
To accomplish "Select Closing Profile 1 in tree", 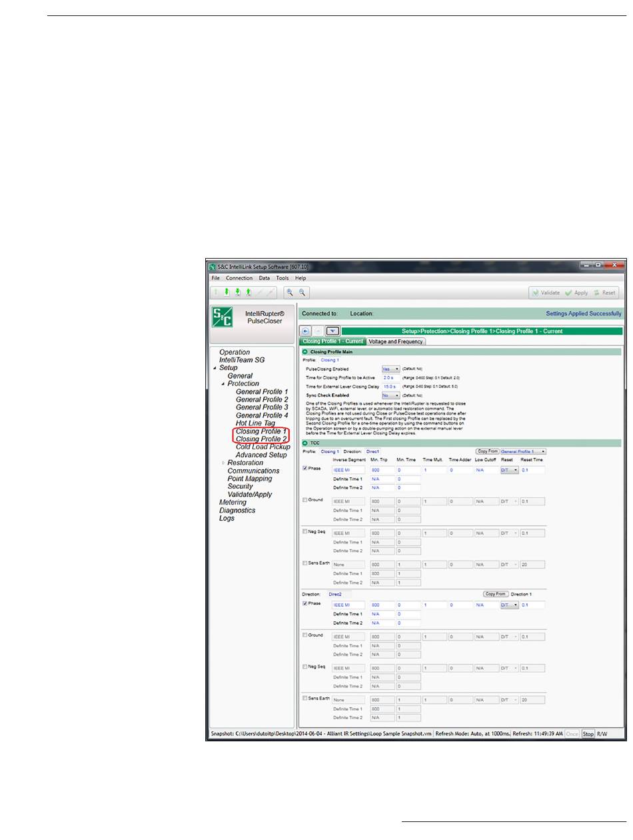I will point(261,431).
